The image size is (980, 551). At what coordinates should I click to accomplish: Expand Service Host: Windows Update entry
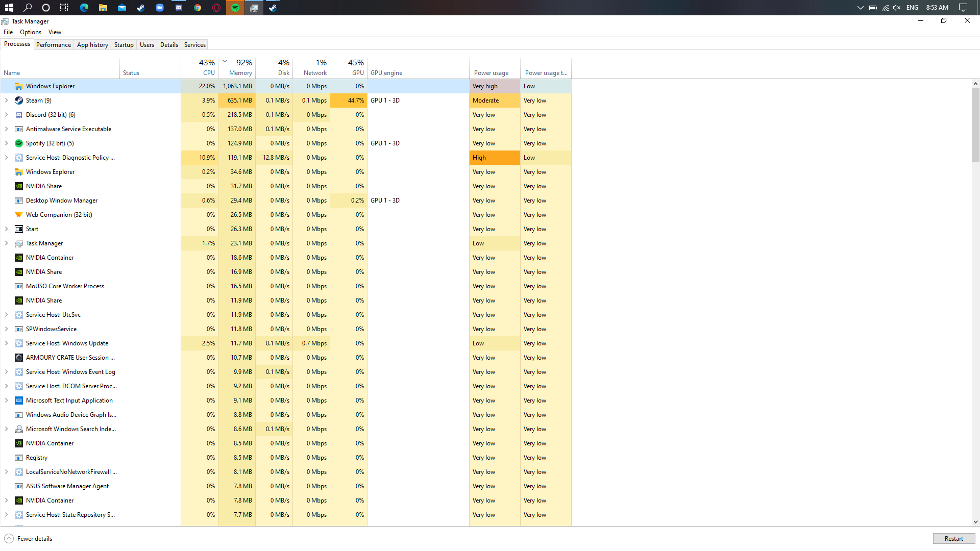click(6, 343)
